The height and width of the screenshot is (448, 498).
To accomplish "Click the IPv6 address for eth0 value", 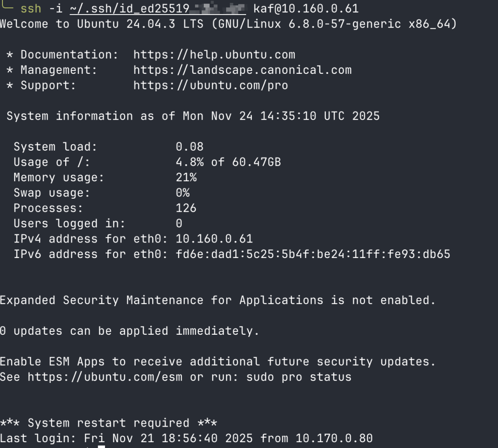I will pos(313,254).
